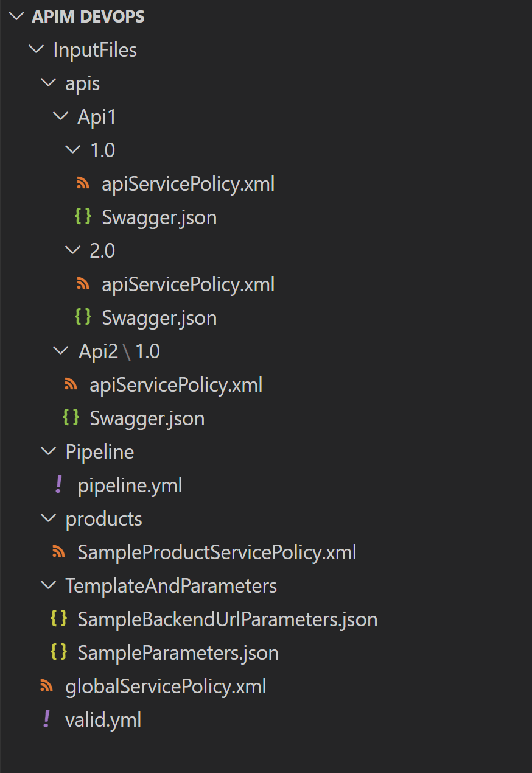Collapse the APIM DEVOPS workspace root

tap(15, 16)
